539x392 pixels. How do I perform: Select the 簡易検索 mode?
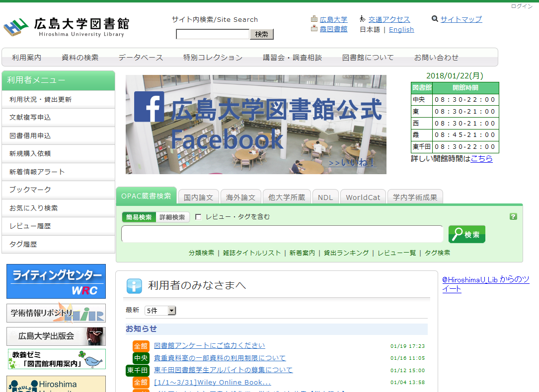point(139,217)
